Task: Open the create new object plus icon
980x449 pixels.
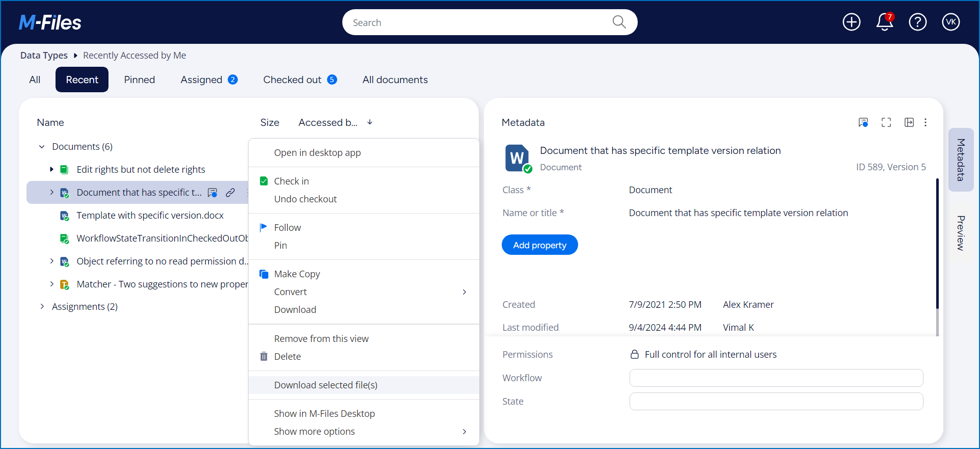Action: point(852,22)
